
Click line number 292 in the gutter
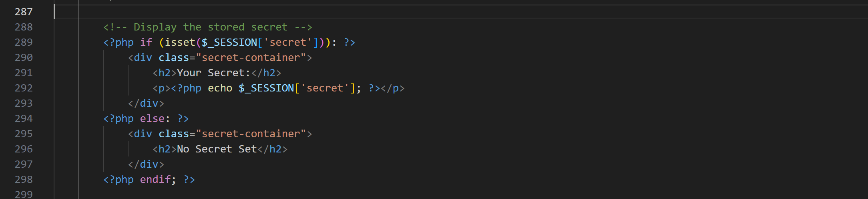tap(24, 88)
